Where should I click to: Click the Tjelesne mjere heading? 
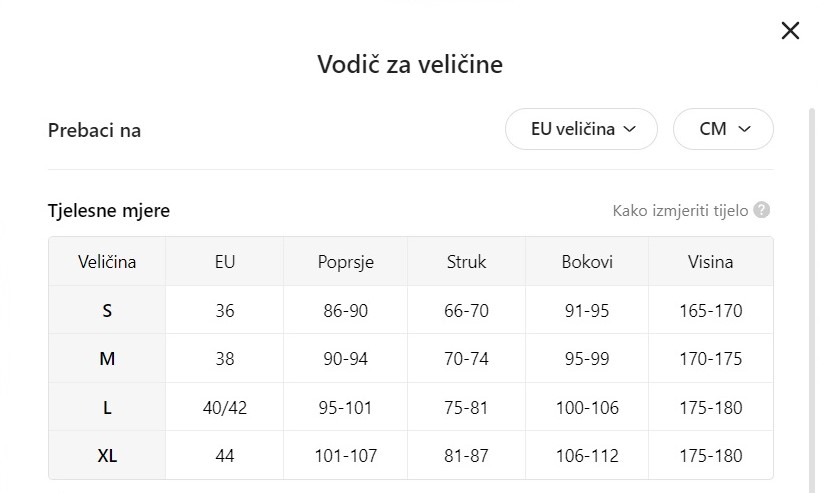point(109,210)
